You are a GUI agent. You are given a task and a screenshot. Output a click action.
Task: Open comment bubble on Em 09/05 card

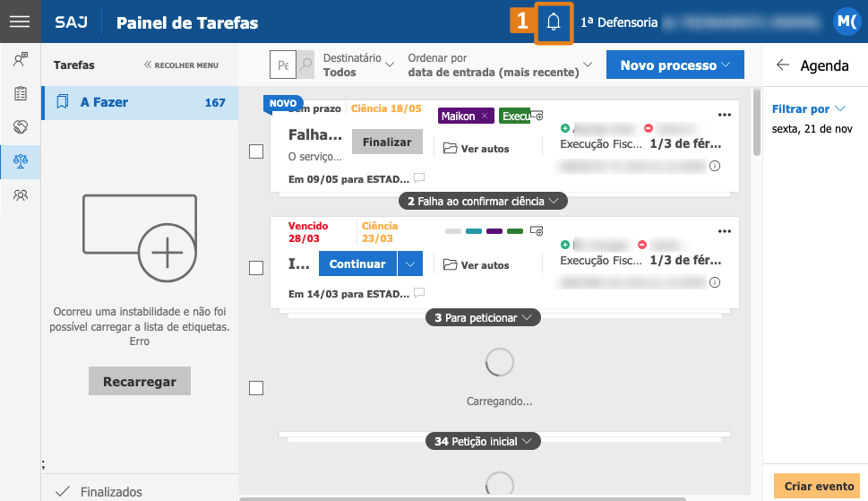click(419, 178)
